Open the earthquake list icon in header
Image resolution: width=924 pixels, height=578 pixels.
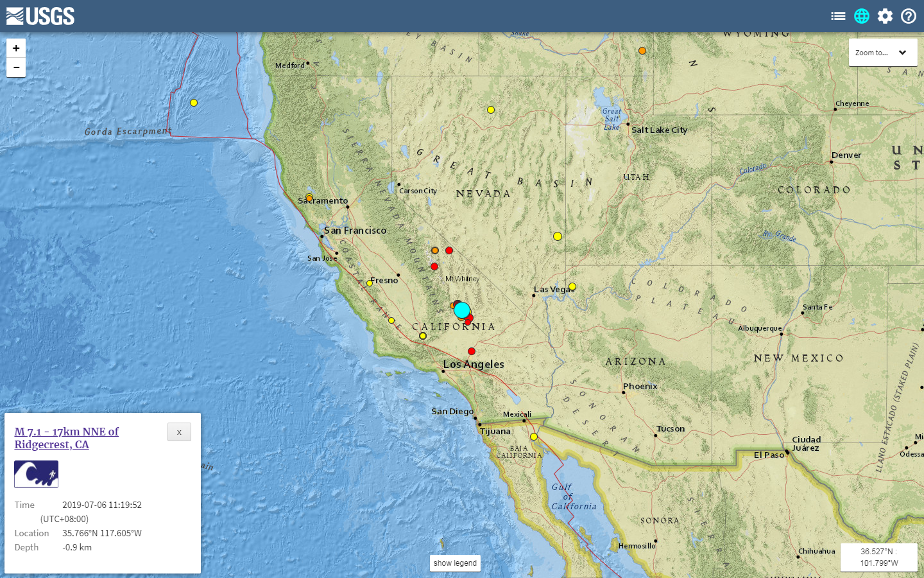pyautogui.click(x=838, y=16)
